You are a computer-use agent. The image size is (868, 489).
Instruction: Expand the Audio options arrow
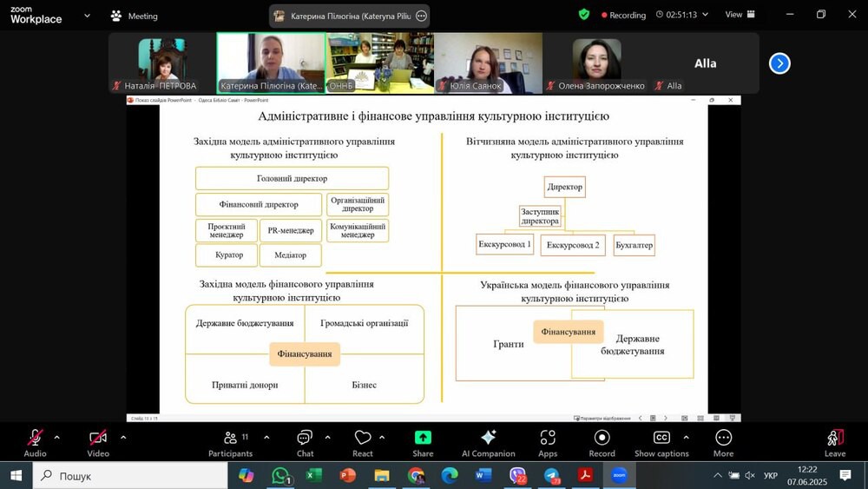click(57, 438)
